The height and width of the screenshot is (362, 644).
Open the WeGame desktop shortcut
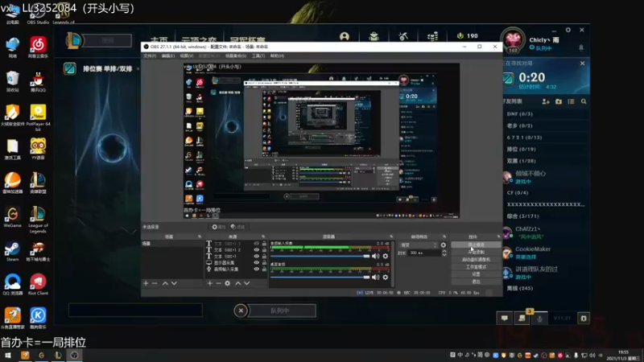click(12, 217)
